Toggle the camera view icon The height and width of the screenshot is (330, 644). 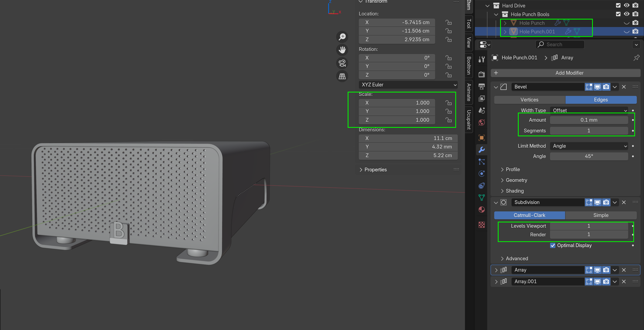[x=342, y=63]
